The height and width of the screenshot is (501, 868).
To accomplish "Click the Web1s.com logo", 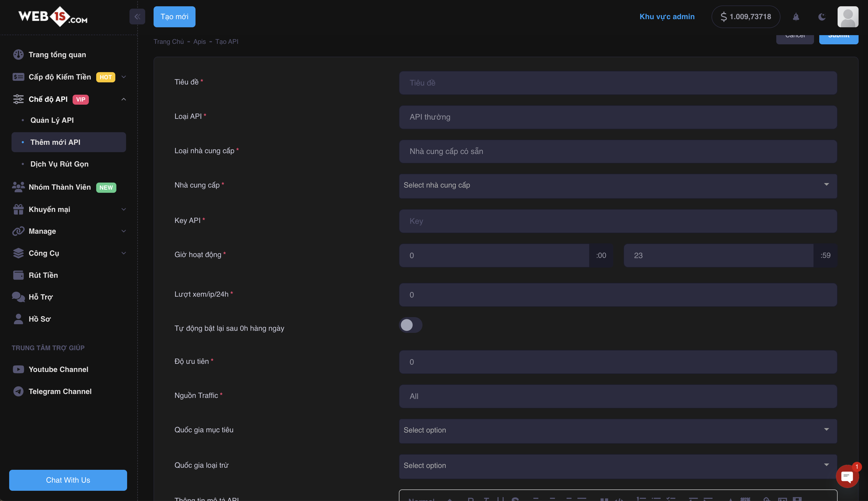I will [x=53, y=17].
